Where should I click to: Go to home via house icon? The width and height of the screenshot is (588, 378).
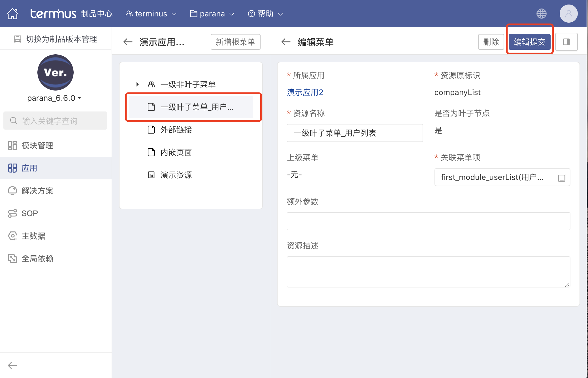[12, 14]
